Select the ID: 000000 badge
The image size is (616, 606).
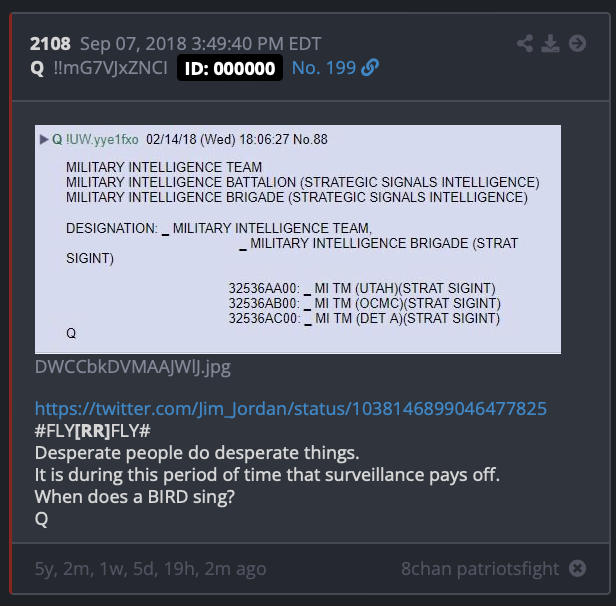[230, 68]
